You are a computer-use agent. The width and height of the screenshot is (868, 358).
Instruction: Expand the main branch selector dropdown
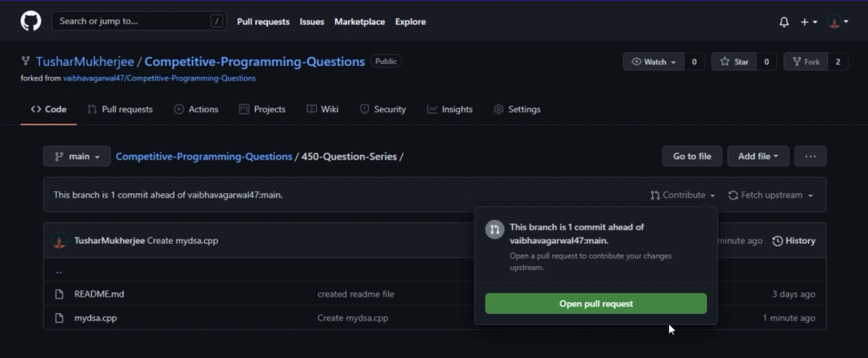point(77,156)
